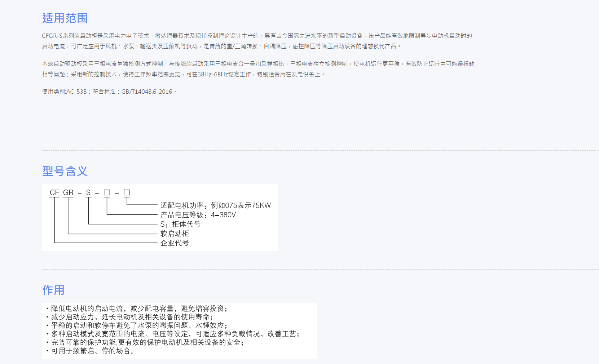Click the bullet about 多种启动模式及宽范围
The width and height of the screenshot is (599, 364).
coord(175,334)
